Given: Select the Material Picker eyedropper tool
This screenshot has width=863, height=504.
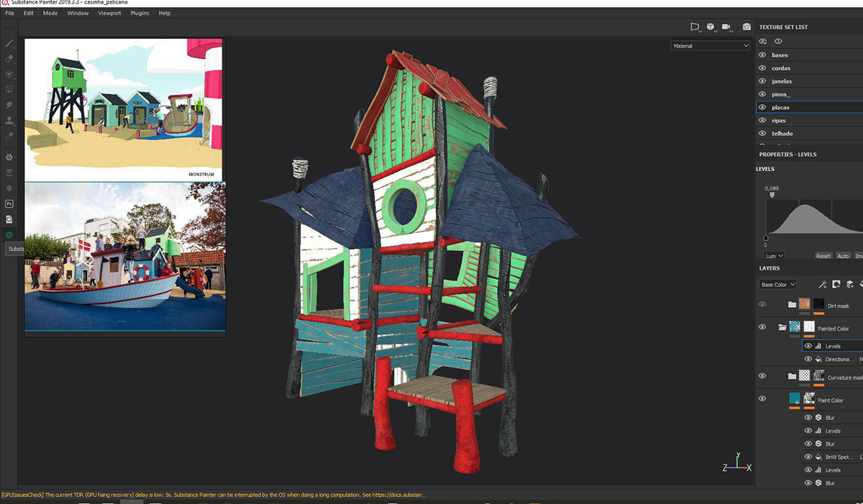Looking at the screenshot, I should 9,135.
